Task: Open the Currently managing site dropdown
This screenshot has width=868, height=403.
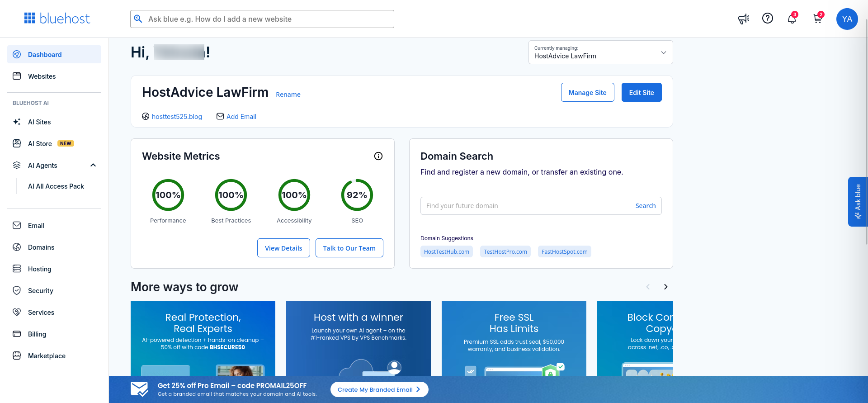Action: 600,52
